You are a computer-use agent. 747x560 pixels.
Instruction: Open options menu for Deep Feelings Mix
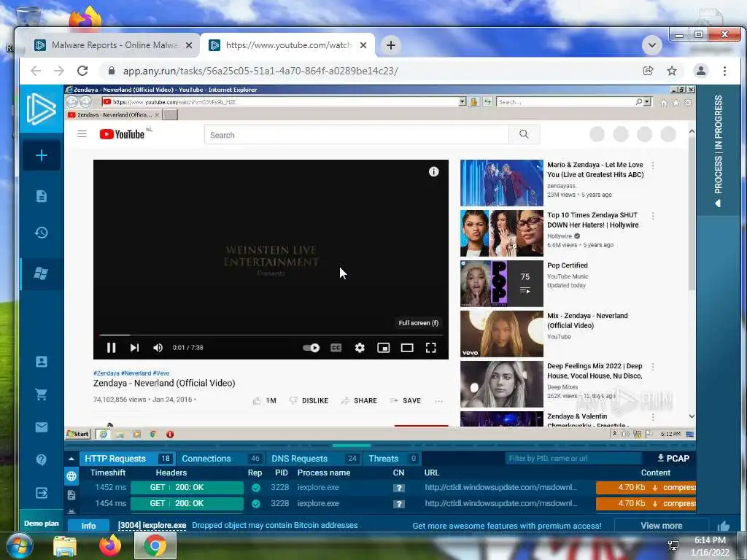[653, 367]
